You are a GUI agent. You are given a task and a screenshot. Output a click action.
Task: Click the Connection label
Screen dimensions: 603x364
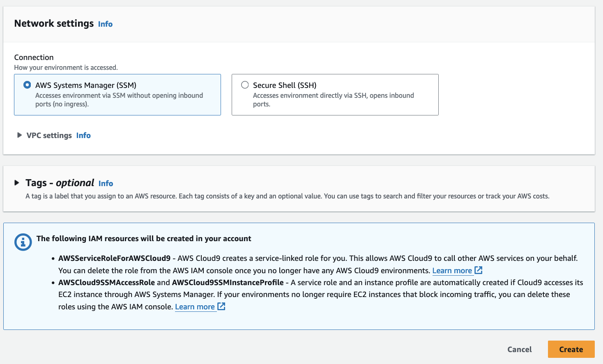(x=34, y=58)
